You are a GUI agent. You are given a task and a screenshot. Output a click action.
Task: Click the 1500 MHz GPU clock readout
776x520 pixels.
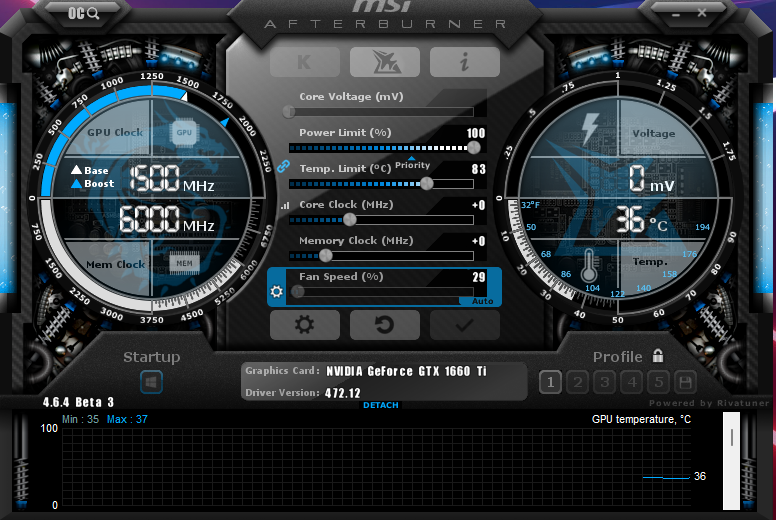(x=172, y=179)
